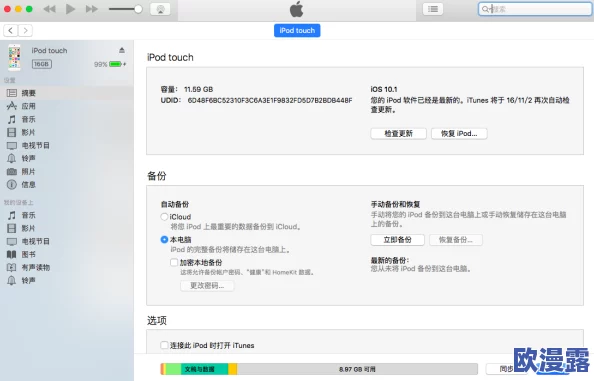This screenshot has width=594, height=381.
Task: Click the 更改密码... button
Action: 207,286
